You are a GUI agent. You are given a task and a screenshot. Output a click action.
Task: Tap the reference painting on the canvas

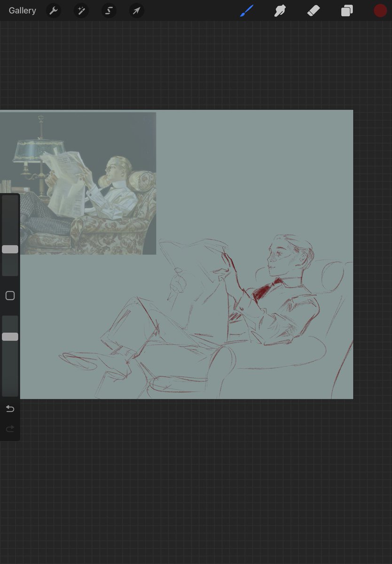(78, 183)
